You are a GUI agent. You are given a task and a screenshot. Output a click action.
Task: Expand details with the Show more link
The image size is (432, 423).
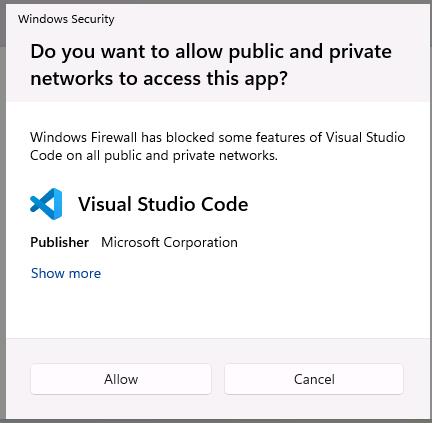66,273
